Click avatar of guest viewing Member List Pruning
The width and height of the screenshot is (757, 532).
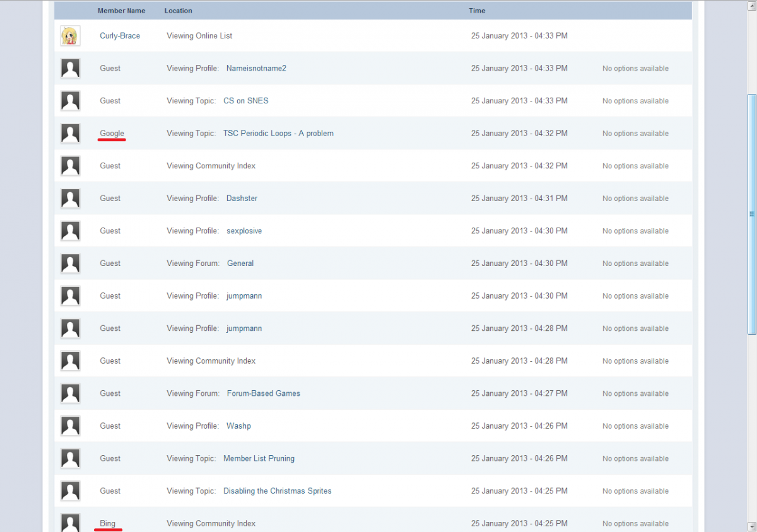(x=70, y=458)
